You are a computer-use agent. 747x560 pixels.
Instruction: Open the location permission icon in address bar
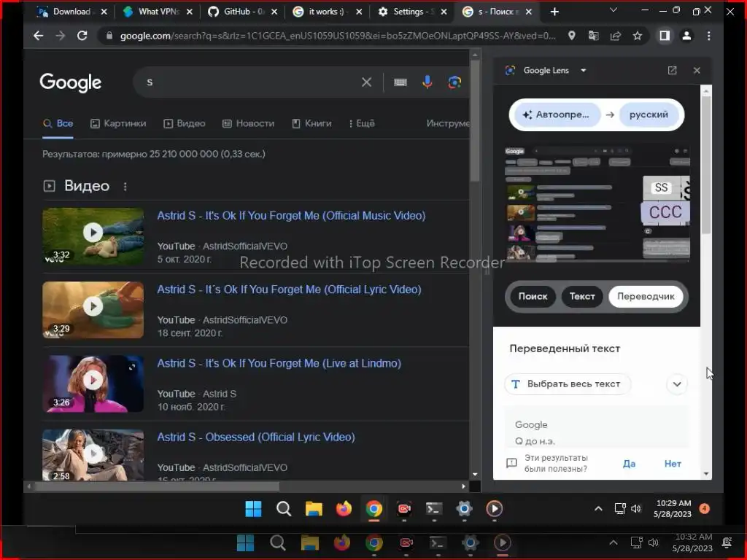click(x=572, y=36)
